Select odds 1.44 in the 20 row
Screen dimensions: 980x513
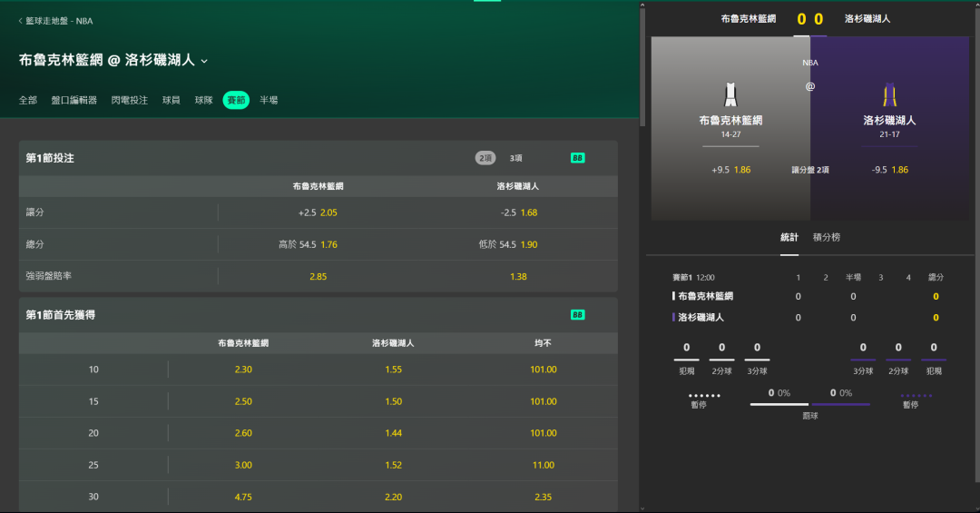(x=393, y=433)
